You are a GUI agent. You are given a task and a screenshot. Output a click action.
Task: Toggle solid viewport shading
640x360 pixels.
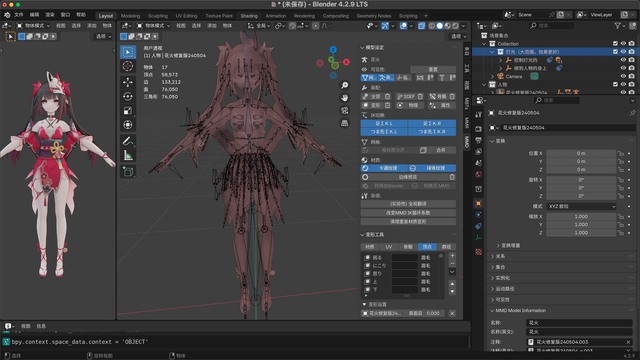(x=440, y=26)
